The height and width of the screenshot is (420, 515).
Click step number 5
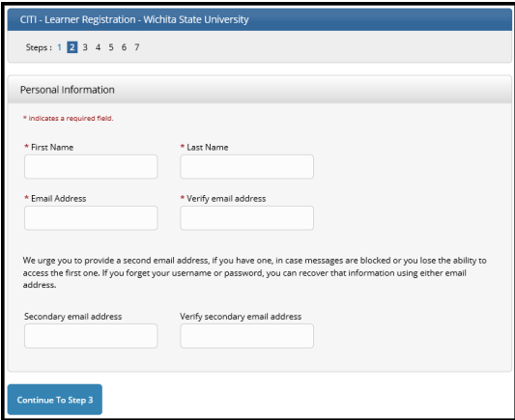click(x=111, y=47)
